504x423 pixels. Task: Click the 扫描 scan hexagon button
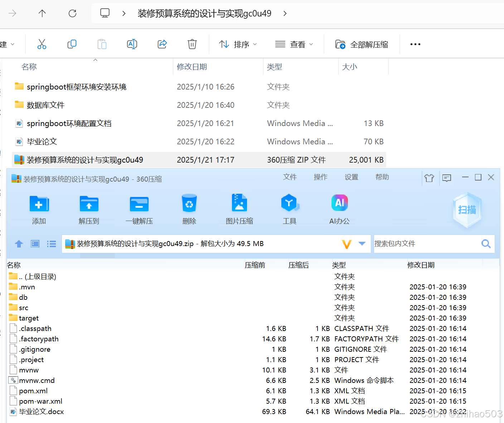pyautogui.click(x=467, y=210)
